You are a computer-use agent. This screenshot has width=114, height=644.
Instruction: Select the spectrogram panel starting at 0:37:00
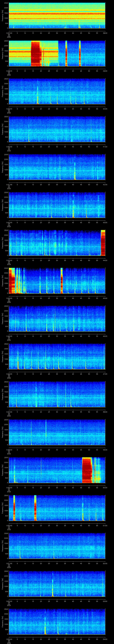(x=57, y=16)
